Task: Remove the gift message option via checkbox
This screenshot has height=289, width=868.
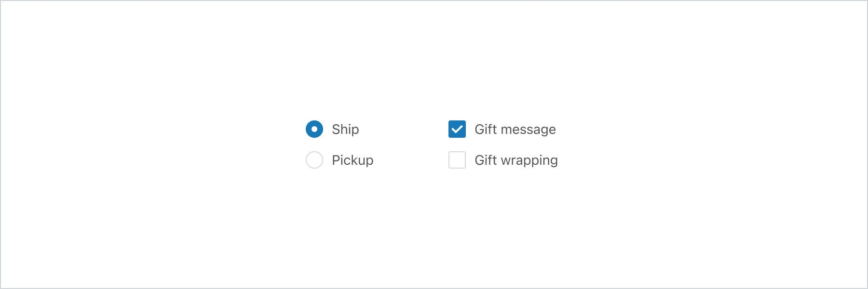Action: pyautogui.click(x=457, y=129)
